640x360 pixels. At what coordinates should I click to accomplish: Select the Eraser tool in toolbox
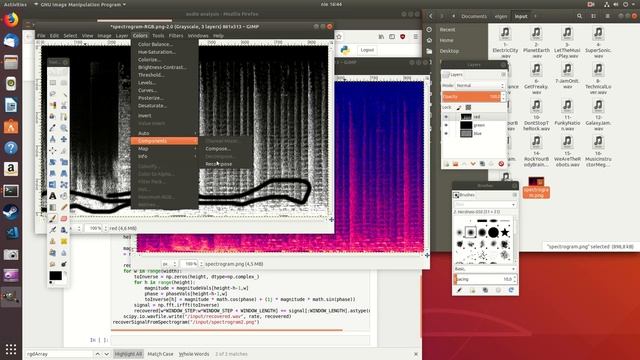[x=64, y=219]
